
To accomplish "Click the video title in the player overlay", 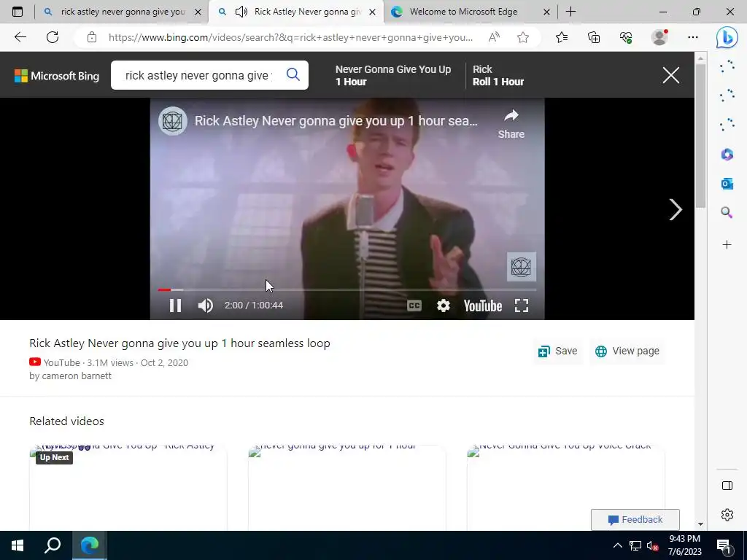I will (x=336, y=121).
